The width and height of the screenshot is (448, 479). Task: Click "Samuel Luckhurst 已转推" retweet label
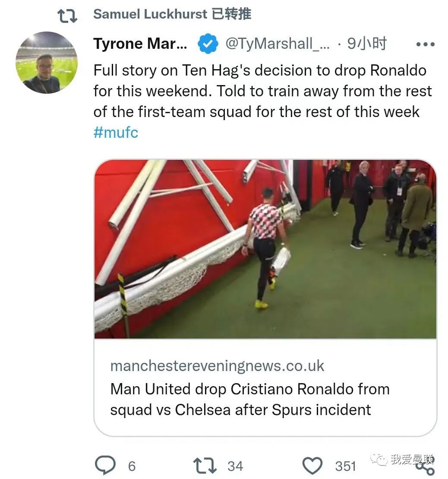click(172, 14)
